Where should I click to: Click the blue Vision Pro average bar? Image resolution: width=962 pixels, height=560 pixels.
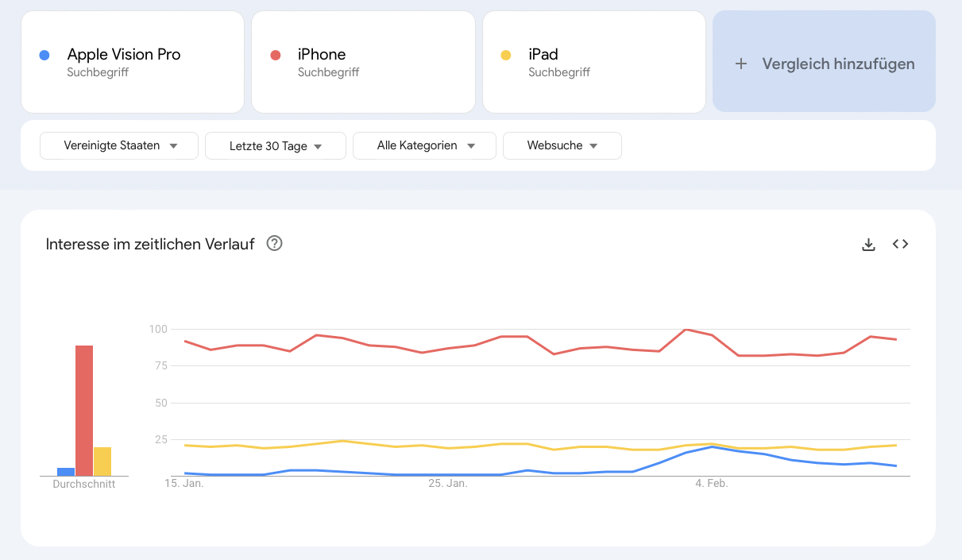(66, 472)
